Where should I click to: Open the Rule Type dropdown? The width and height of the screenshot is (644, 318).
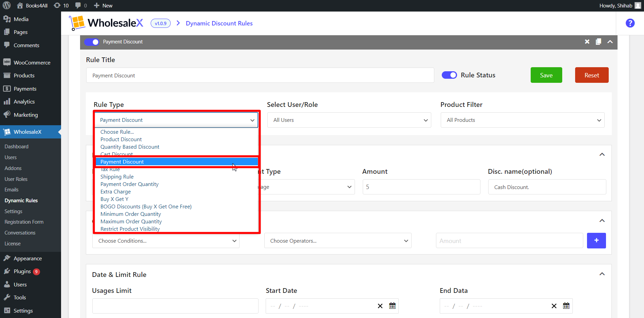point(176,120)
